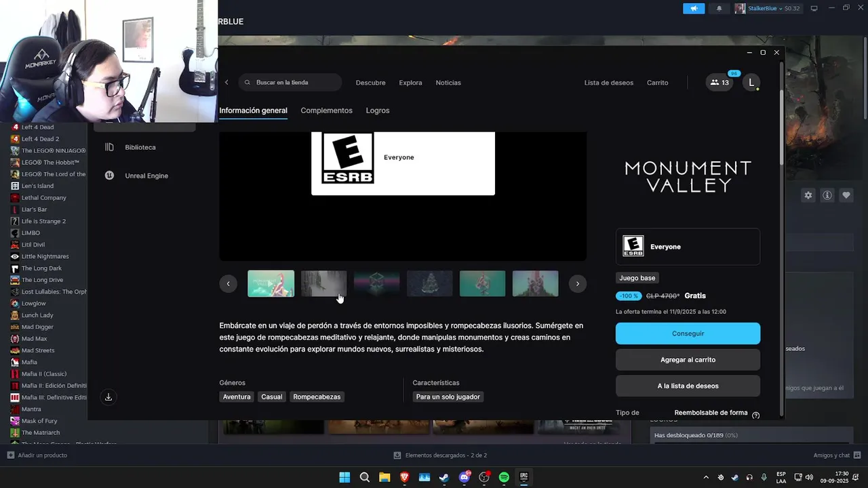Click the Casual genre tag
The image size is (868, 488).
(x=271, y=396)
